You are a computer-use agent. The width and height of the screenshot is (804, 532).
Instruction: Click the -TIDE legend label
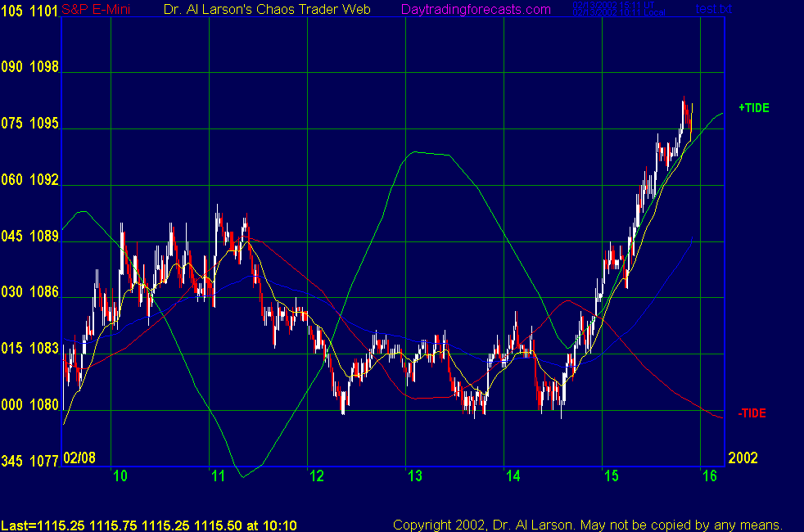[x=752, y=413]
